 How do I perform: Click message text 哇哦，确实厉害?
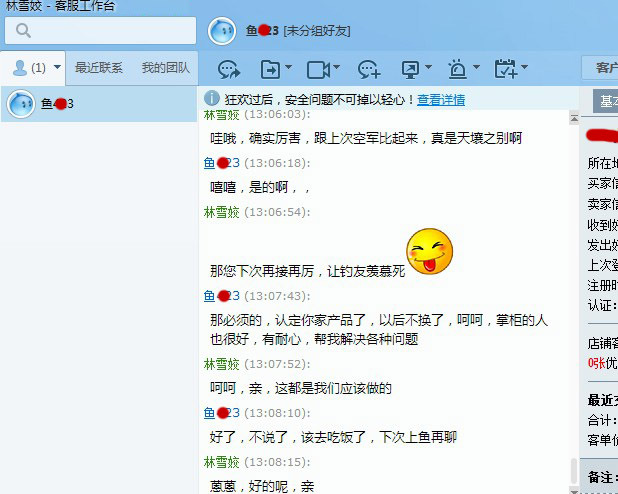pos(255,138)
